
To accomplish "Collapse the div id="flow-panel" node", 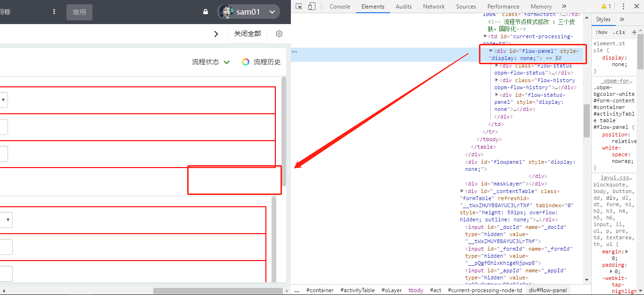I will coord(491,51).
